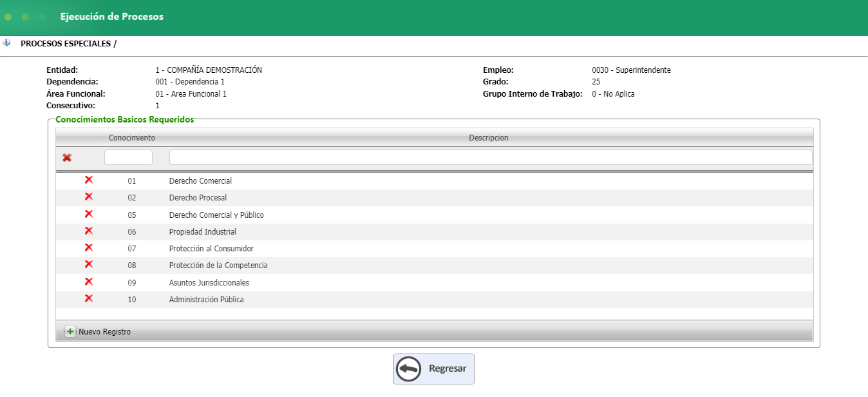Delete the Derecho Procesal row
Viewport: 868px width, 397px height.
pos(89,197)
